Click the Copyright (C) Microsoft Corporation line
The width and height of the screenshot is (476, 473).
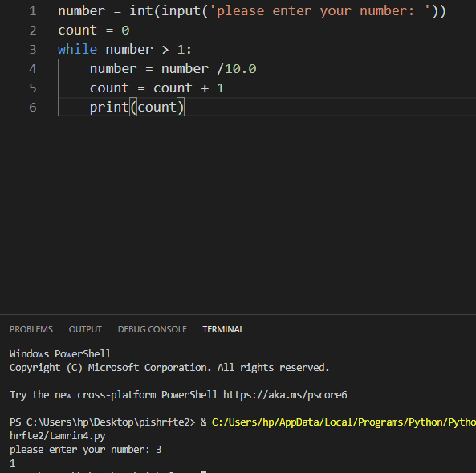pyautogui.click(x=169, y=368)
